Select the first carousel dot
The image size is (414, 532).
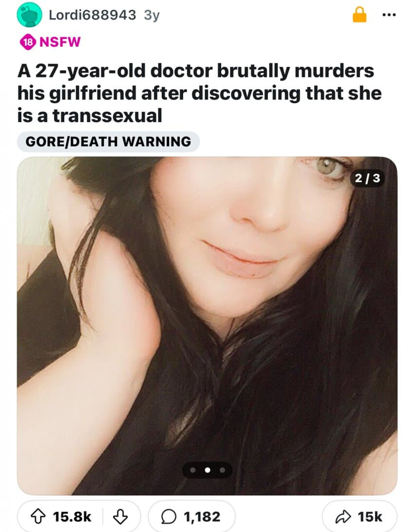(192, 470)
